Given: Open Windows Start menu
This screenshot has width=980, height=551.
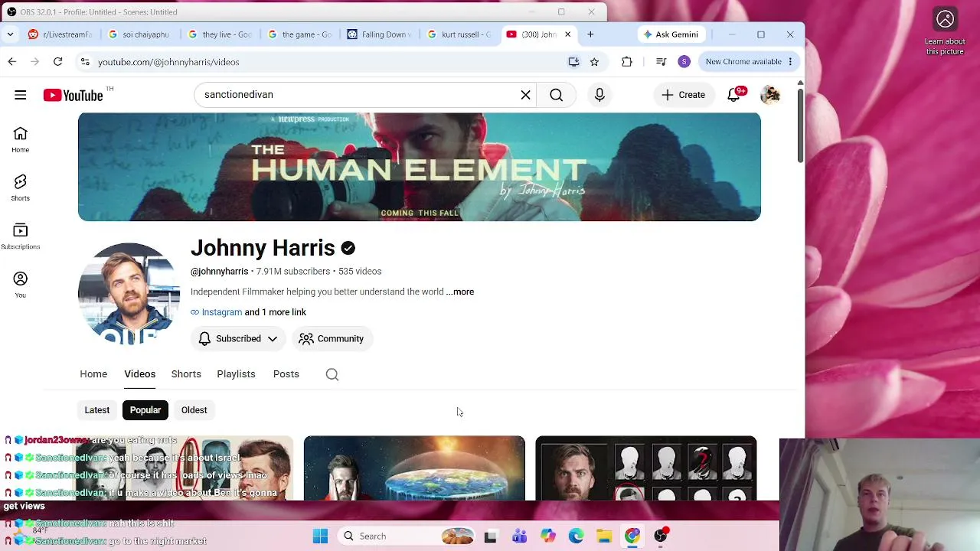Looking at the screenshot, I should click(321, 536).
